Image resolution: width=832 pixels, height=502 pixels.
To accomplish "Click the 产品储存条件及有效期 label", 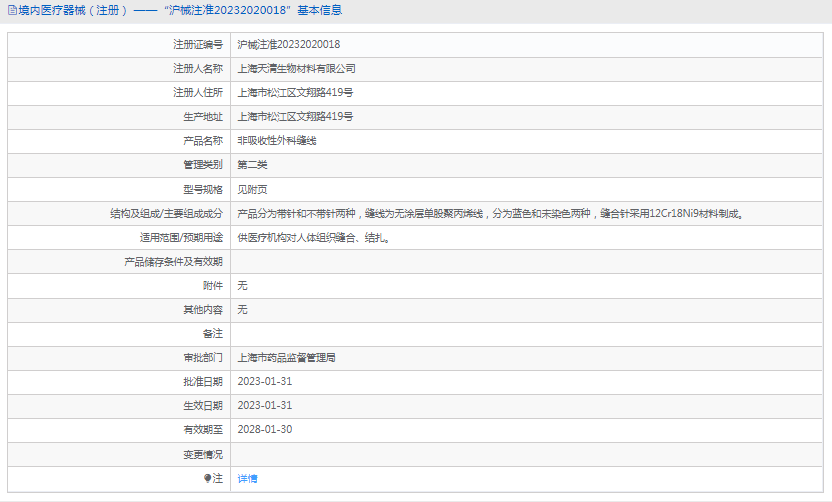I will [174, 262].
